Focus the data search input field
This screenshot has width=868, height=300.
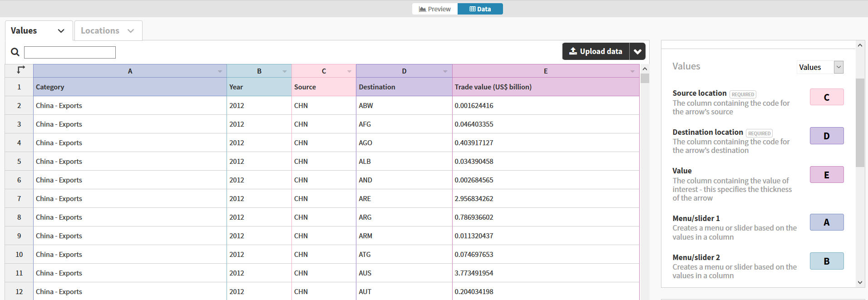click(70, 52)
